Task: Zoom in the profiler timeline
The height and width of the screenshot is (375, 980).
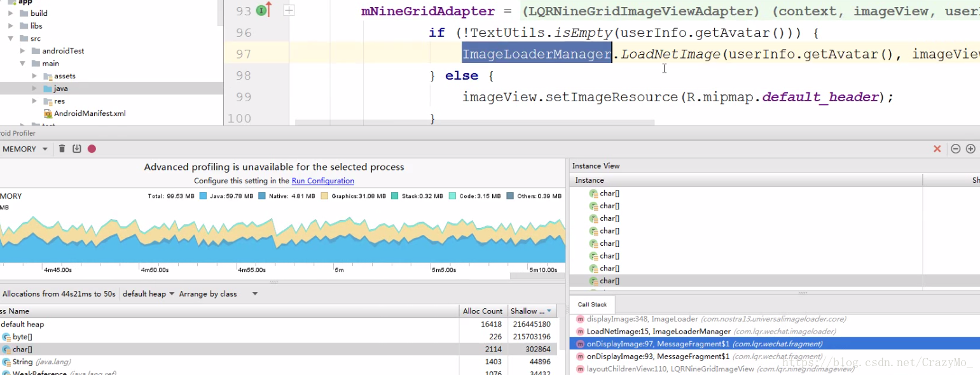Action: point(970,149)
